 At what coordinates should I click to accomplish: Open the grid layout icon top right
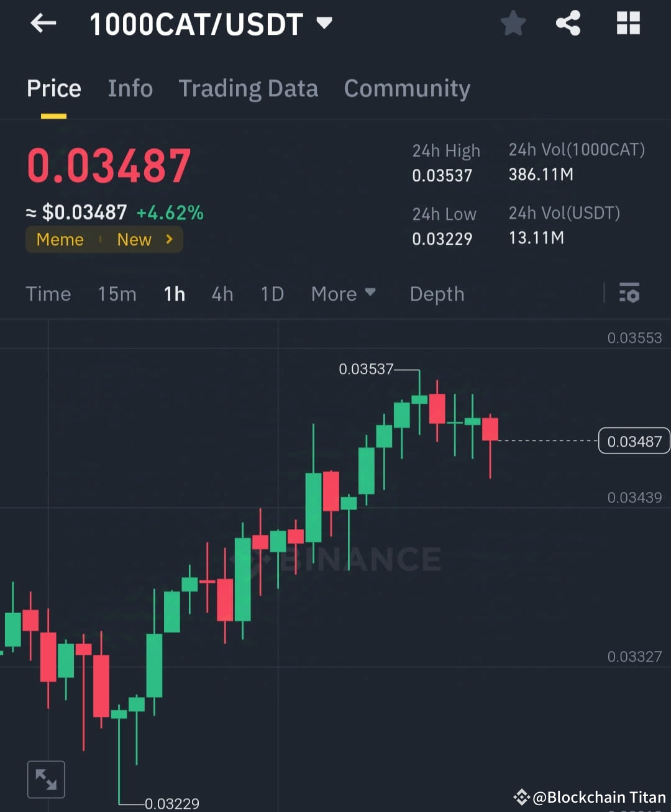tap(628, 23)
